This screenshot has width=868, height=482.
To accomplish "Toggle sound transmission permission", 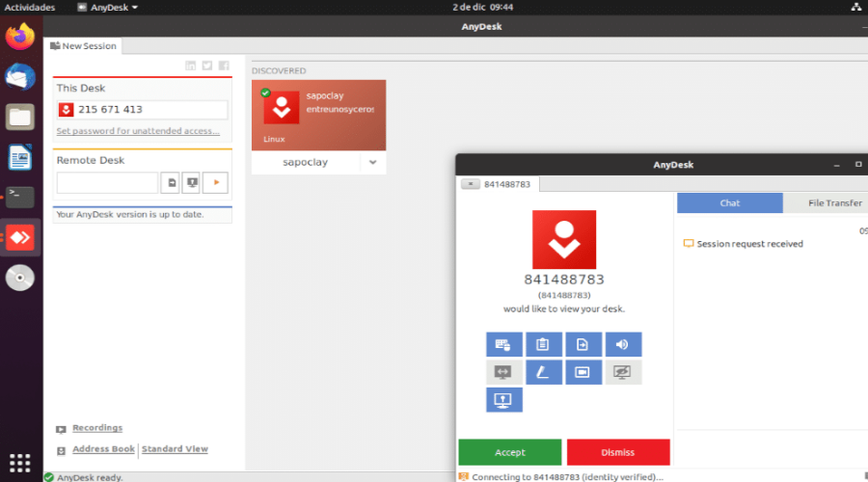I will coord(623,344).
